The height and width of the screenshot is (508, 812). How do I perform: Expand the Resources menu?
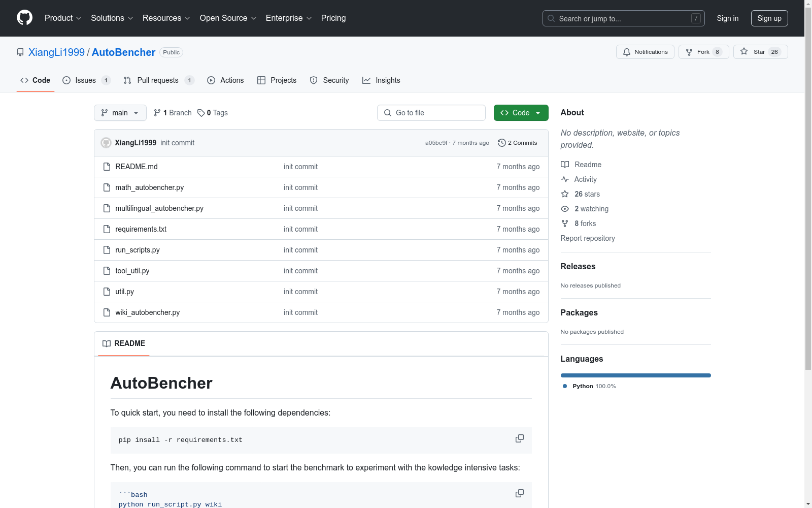(166, 18)
